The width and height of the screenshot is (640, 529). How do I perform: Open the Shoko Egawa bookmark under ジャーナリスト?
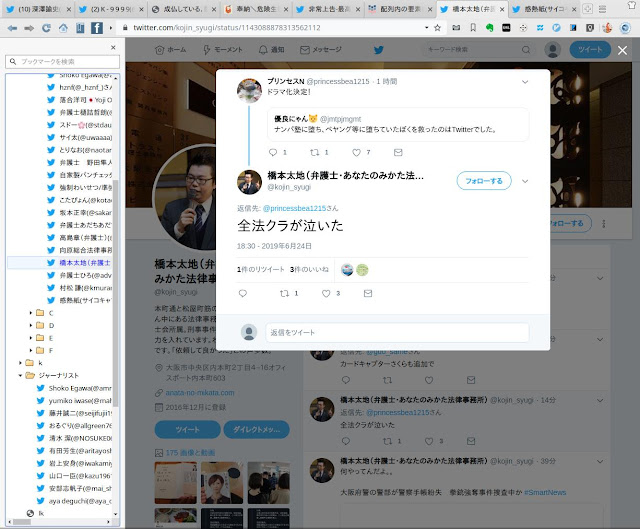[74, 388]
